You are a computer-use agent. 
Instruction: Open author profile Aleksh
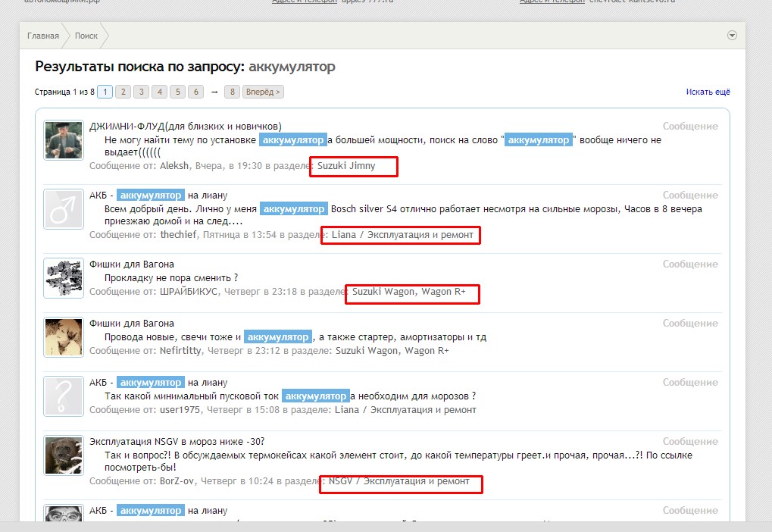(174, 166)
